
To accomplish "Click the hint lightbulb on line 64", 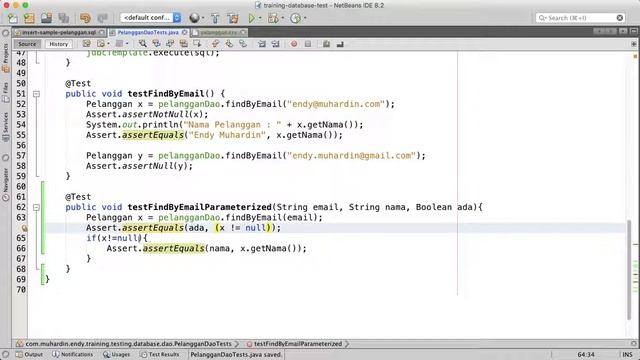I will pyautogui.click(x=24, y=228).
